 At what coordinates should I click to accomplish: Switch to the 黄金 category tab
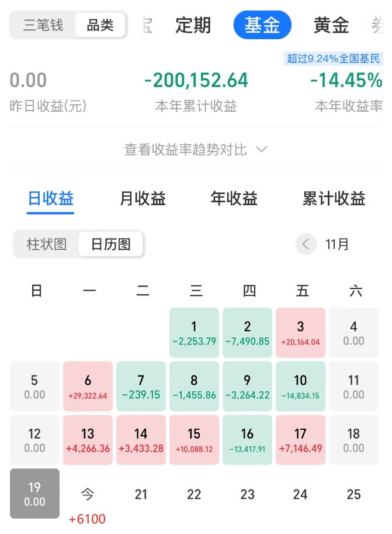[x=331, y=25]
